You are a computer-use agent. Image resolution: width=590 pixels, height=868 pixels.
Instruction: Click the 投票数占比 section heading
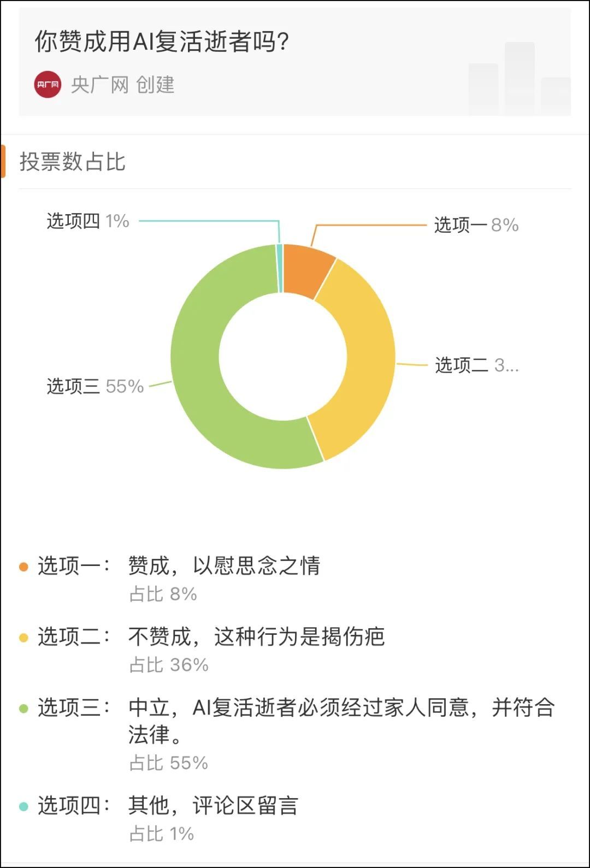[x=73, y=162]
